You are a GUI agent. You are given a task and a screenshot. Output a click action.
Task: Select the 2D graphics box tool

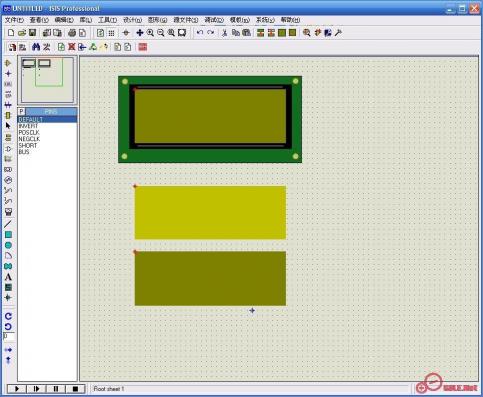coord(8,235)
